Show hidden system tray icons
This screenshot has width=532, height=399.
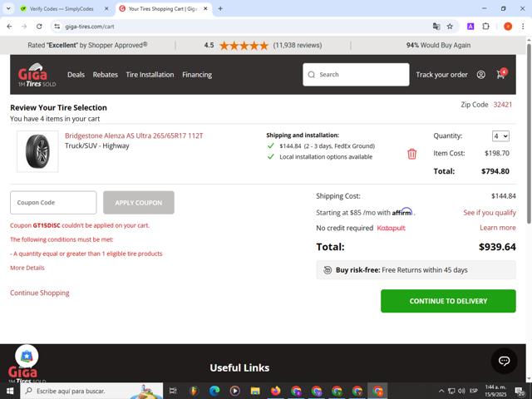441,391
